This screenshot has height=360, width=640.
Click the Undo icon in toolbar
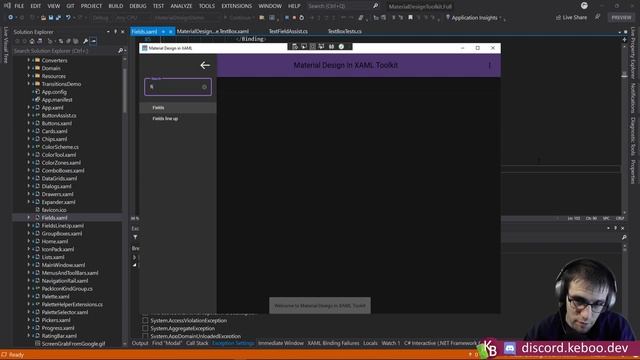tap(68, 18)
